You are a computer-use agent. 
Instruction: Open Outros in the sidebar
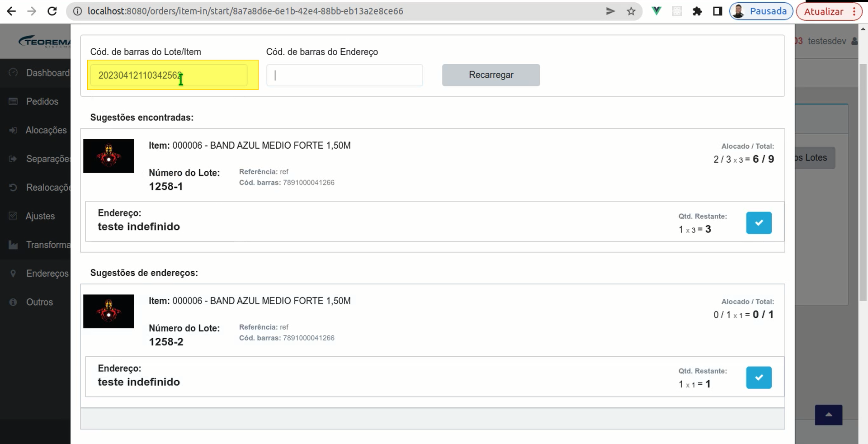[x=39, y=302]
